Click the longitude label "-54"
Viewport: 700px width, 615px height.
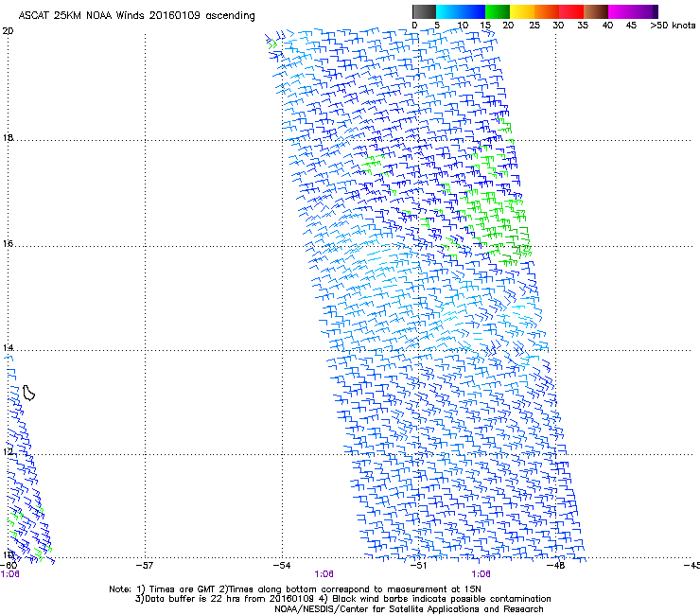pyautogui.click(x=282, y=566)
